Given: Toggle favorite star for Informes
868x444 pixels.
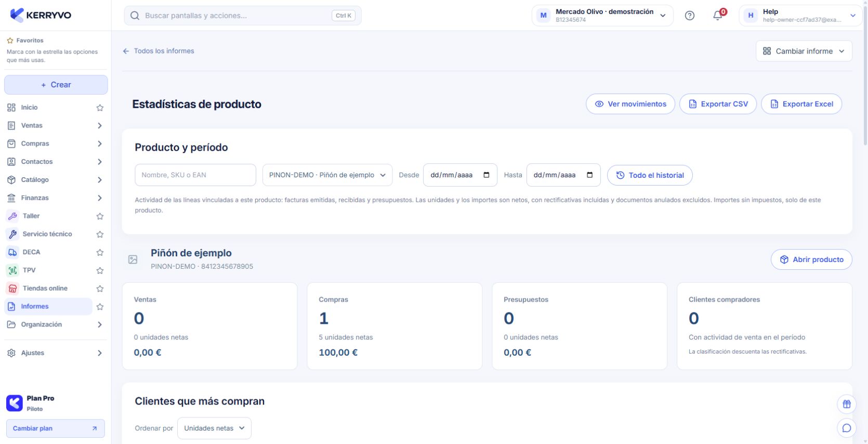Looking at the screenshot, I should pos(100,307).
